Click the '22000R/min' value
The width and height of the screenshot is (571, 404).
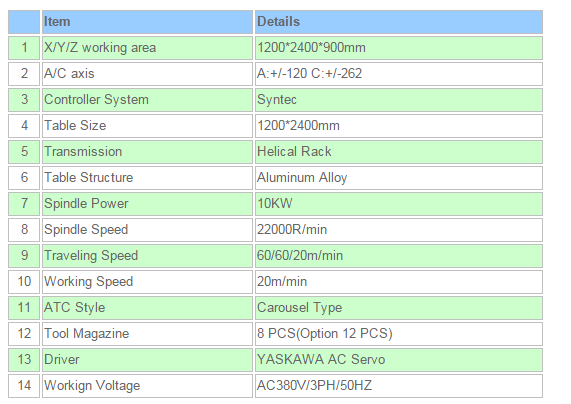point(399,230)
